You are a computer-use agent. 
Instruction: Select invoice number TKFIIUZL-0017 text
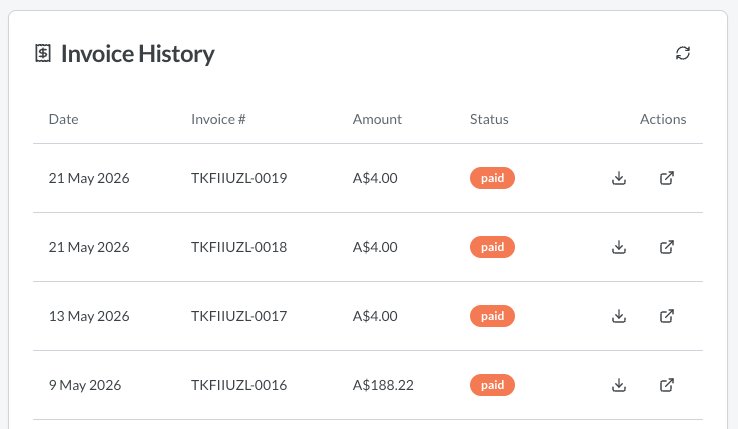239,316
